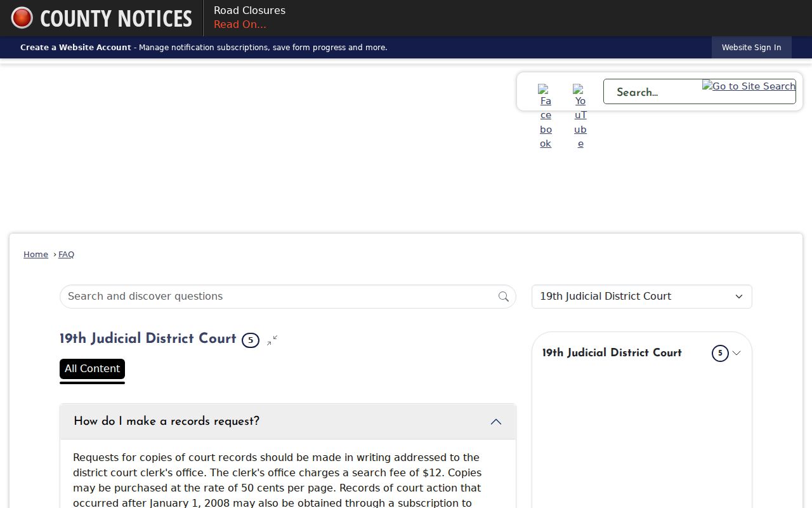Click the Website Sign In button
Image resolution: width=812 pixels, height=508 pixels.
pyautogui.click(x=751, y=48)
